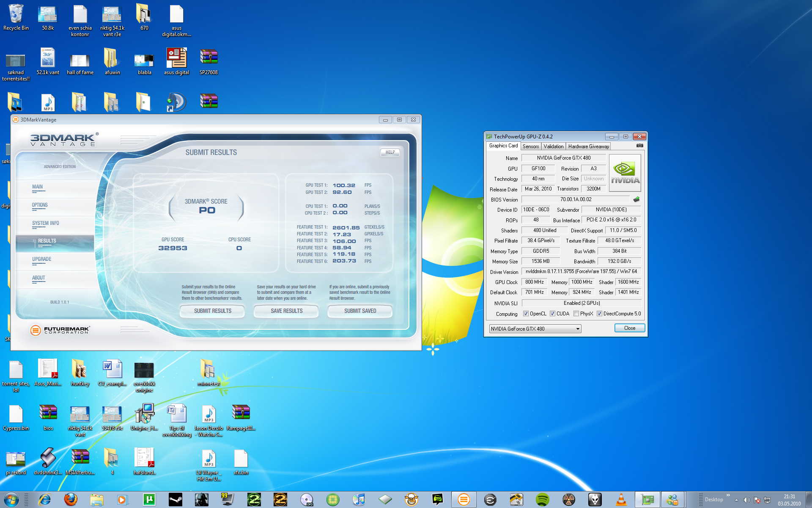
Task: Click the HELP button in 3DMark
Action: 390,152
